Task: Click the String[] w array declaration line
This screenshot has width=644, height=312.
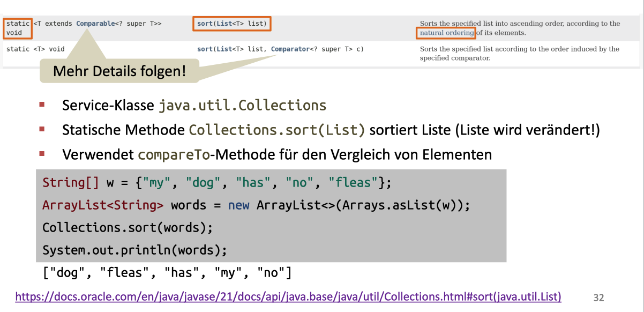Action: click(217, 183)
